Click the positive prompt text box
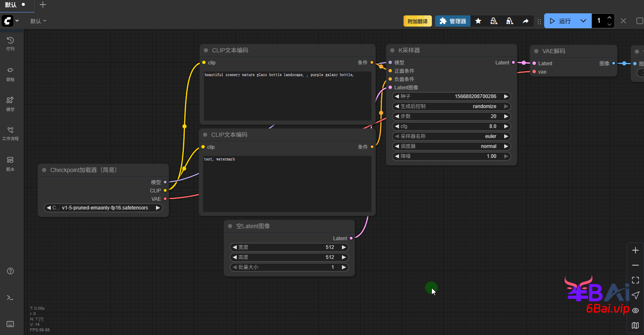Viewport: 644px width, 335px height. (x=287, y=96)
